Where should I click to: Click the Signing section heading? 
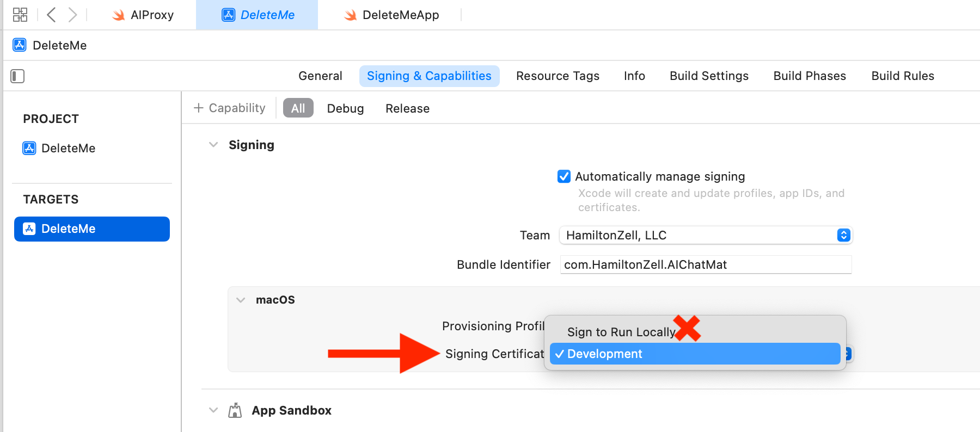point(252,145)
